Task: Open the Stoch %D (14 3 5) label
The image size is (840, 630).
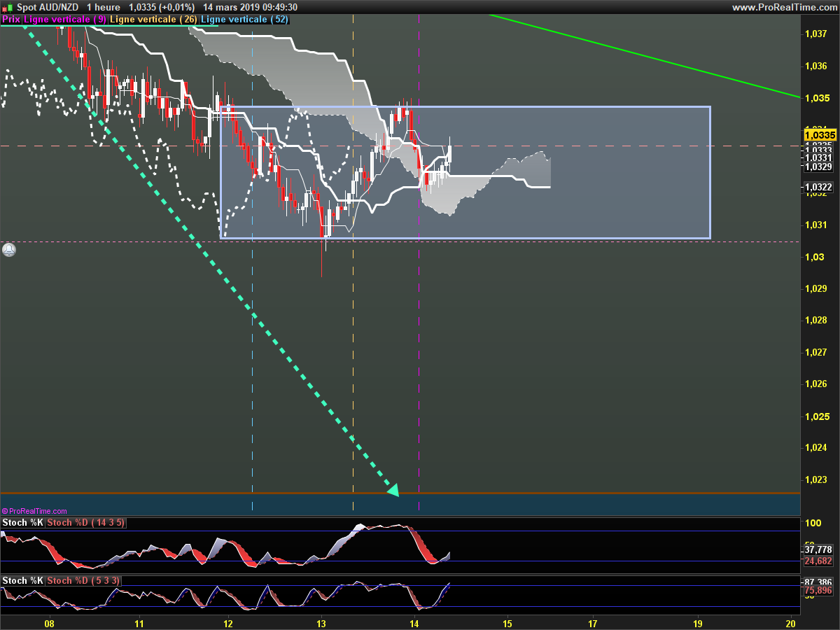Action: coord(86,523)
